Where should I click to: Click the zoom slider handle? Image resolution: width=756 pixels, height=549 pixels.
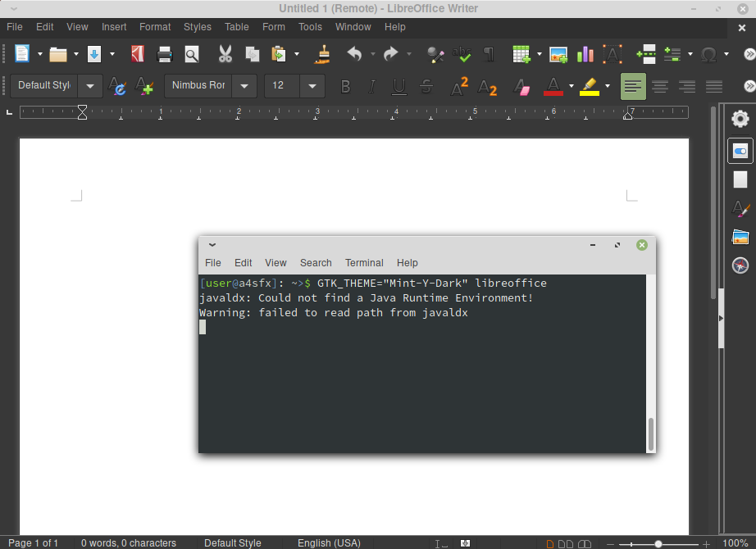tap(658, 544)
